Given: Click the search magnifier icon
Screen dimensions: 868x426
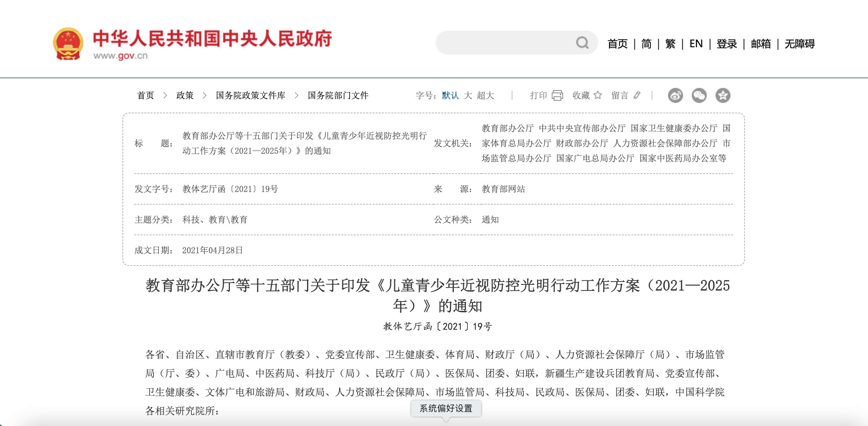Looking at the screenshot, I should point(582,43).
